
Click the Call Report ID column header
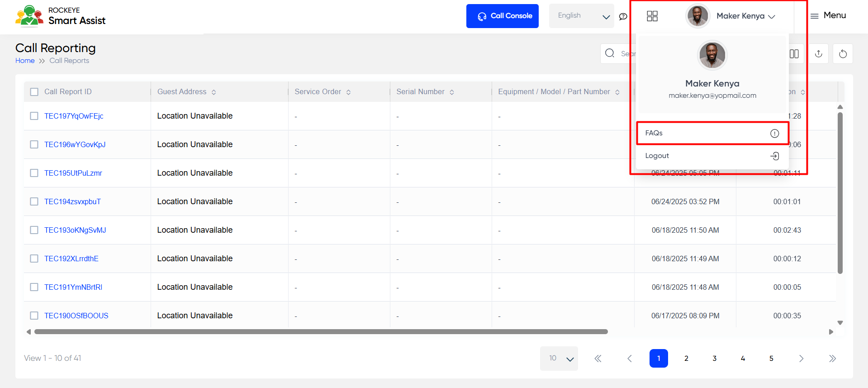68,92
